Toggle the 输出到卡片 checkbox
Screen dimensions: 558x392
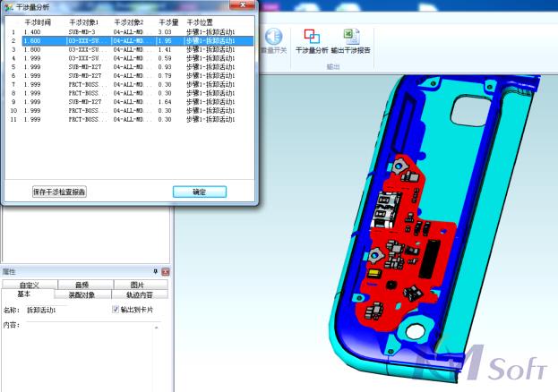click(x=116, y=310)
